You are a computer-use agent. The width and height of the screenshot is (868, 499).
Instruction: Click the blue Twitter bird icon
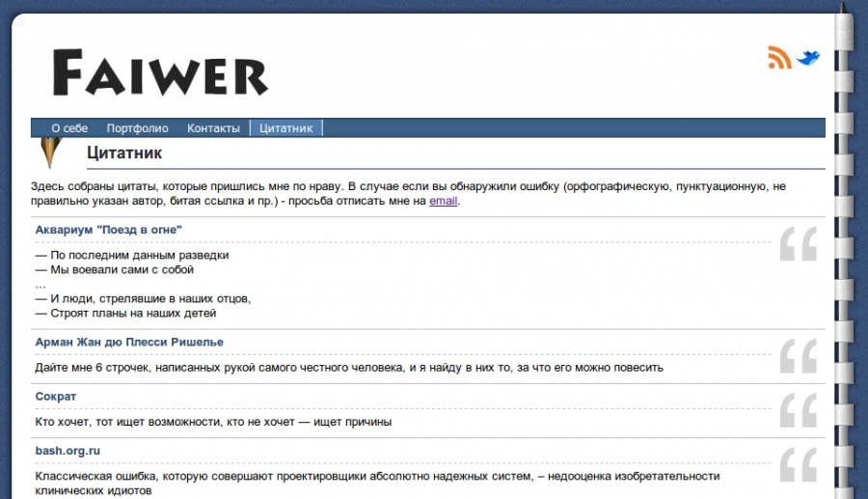tap(808, 57)
